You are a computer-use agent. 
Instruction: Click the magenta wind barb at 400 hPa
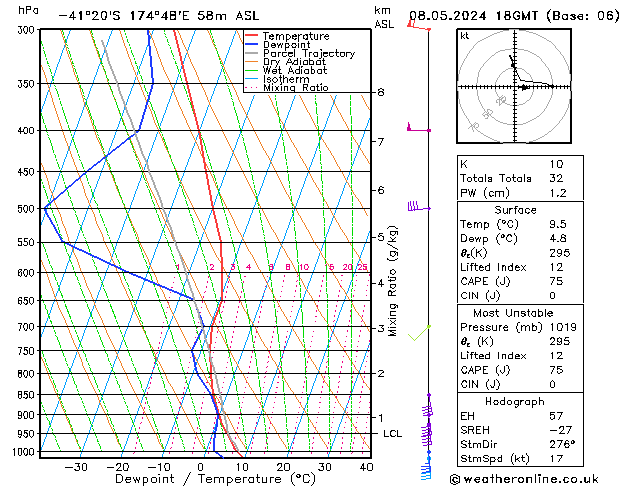click(x=419, y=128)
